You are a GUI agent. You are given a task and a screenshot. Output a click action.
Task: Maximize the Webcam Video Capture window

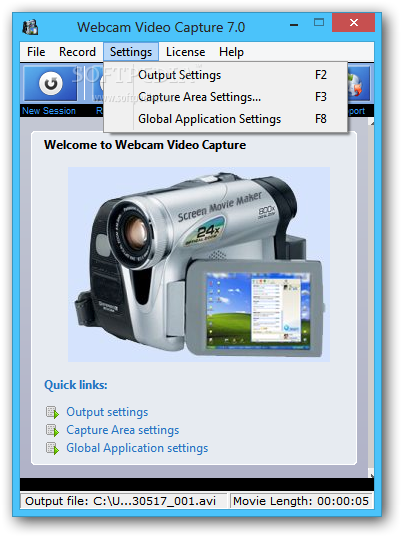(319, 23)
